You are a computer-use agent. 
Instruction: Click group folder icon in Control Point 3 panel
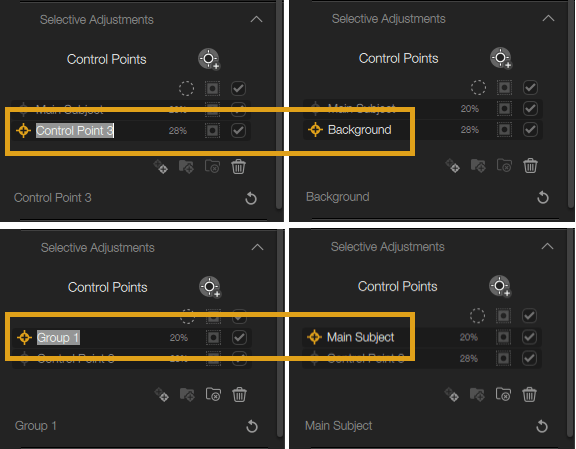186,167
